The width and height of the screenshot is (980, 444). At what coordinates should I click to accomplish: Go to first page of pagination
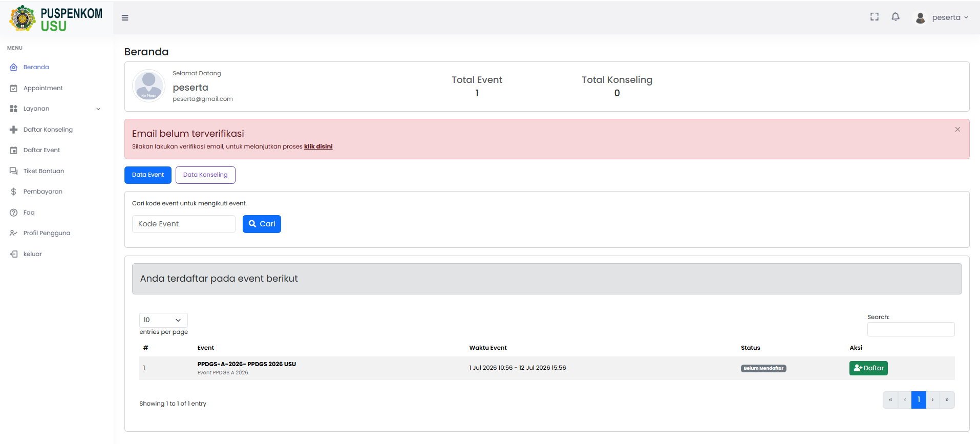point(890,400)
